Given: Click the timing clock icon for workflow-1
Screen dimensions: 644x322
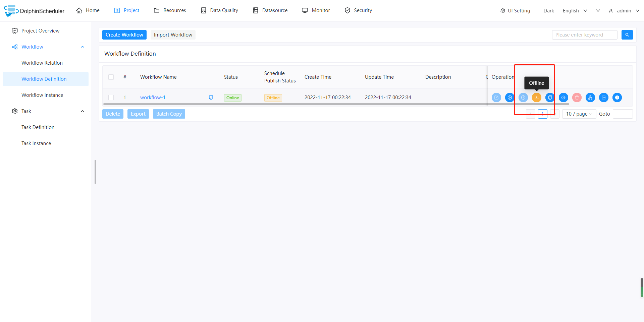Looking at the screenshot, I should point(523,98).
